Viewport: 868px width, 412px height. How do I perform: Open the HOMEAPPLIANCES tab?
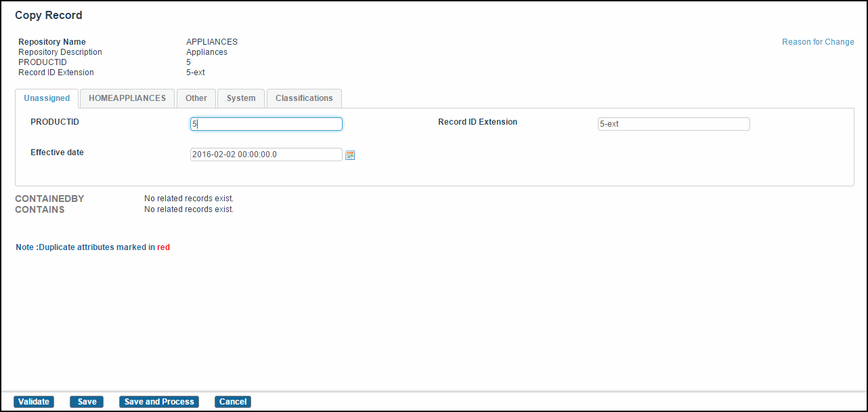click(127, 98)
